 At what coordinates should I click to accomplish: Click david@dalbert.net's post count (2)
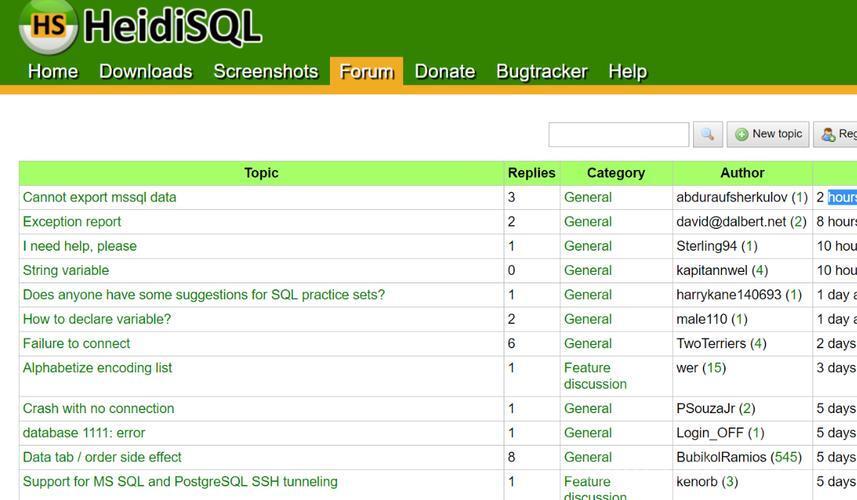[x=799, y=222]
